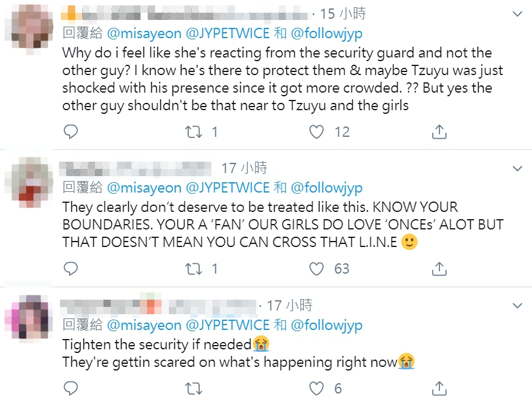Screen dimensions: 532x405
Task: Expand options menu for the 15 小時 tweet
Action: tap(517, 13)
